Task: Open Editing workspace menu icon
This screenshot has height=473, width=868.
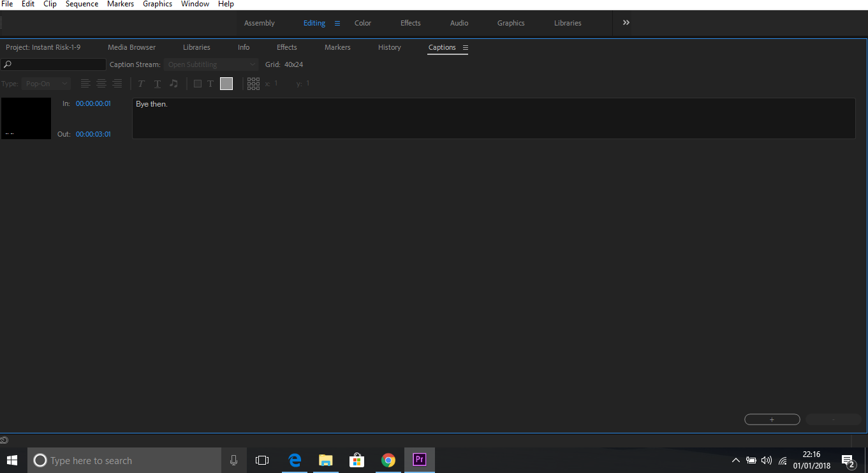Action: (x=337, y=23)
